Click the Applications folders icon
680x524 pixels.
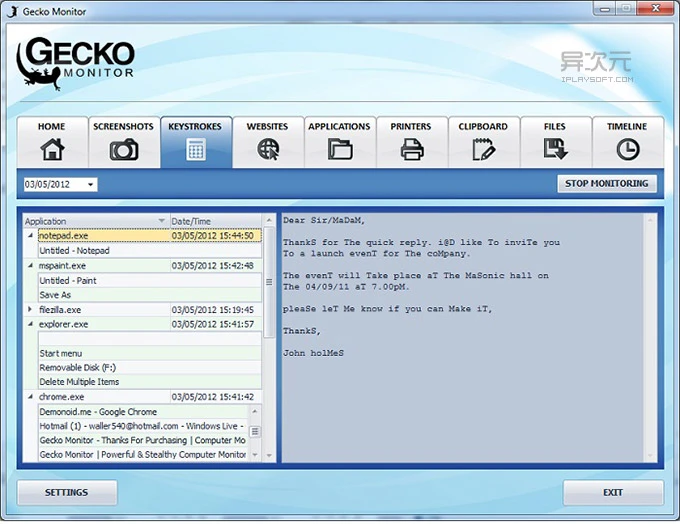click(340, 150)
